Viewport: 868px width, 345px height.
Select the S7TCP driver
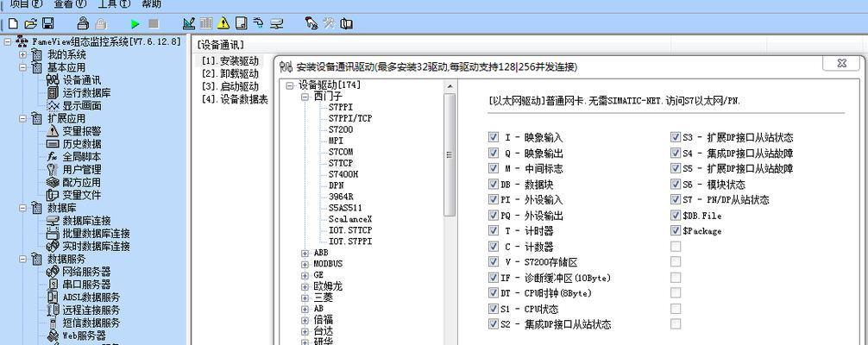341,163
